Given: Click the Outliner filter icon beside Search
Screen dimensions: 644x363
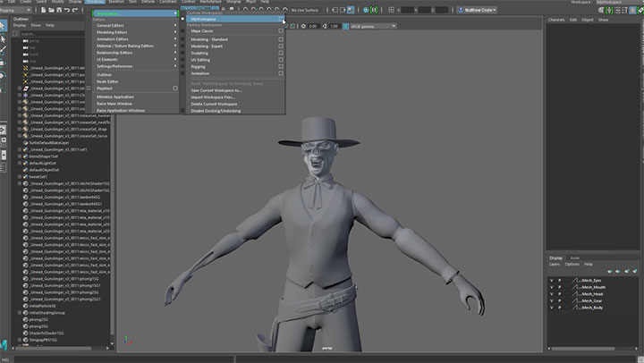Looking at the screenshot, I should click(15, 34).
